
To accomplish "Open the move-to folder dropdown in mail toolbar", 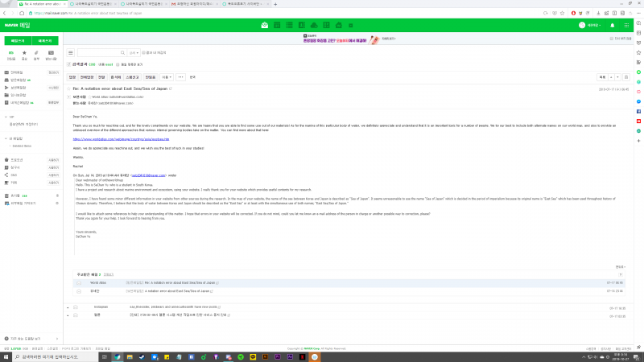I will [x=166, y=77].
